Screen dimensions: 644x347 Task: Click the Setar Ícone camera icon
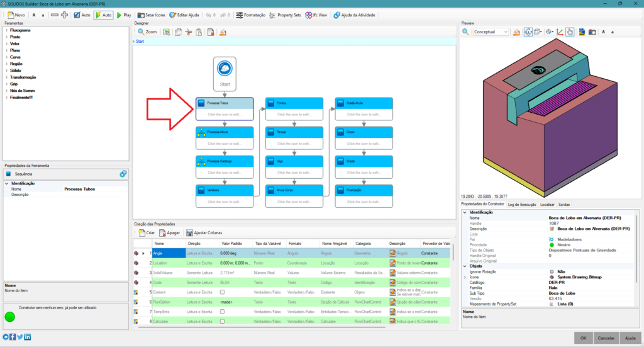coord(141,14)
